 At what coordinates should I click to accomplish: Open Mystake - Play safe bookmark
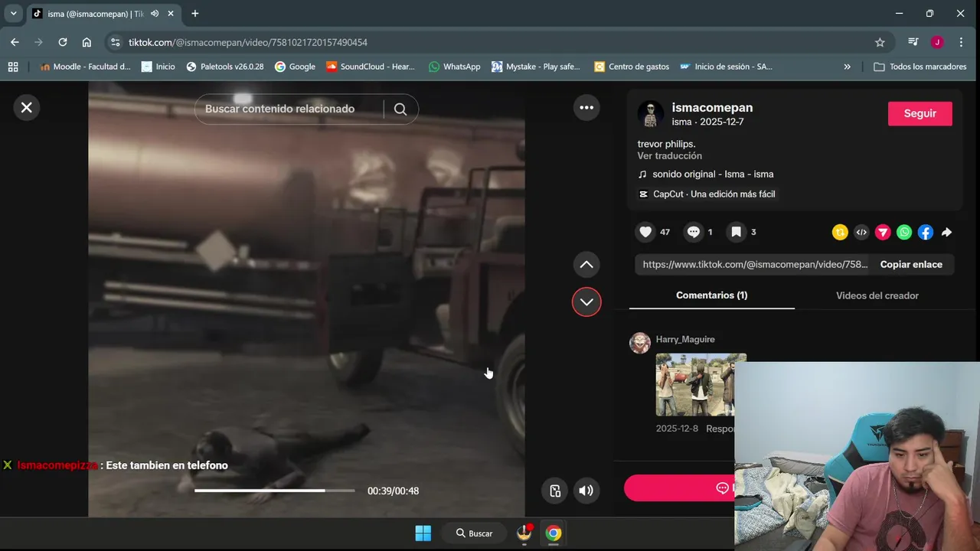pos(536,67)
